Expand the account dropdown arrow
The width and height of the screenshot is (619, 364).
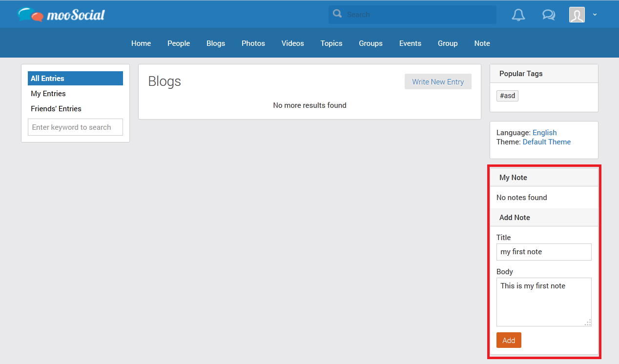pyautogui.click(x=595, y=15)
